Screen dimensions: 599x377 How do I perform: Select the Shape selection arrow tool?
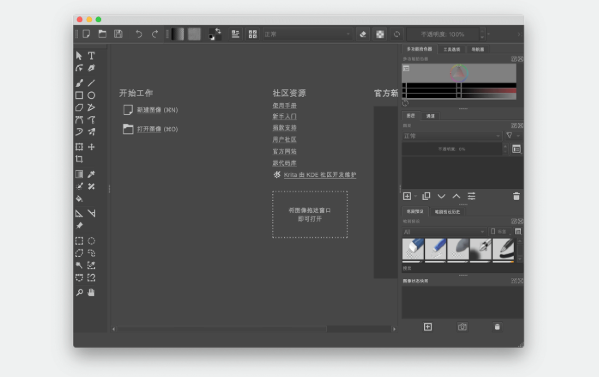[x=79, y=56]
